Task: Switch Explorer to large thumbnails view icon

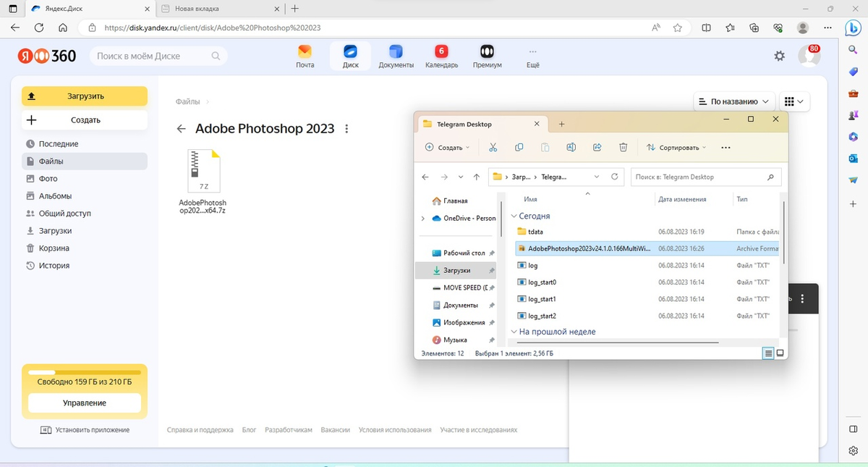Action: click(x=780, y=353)
